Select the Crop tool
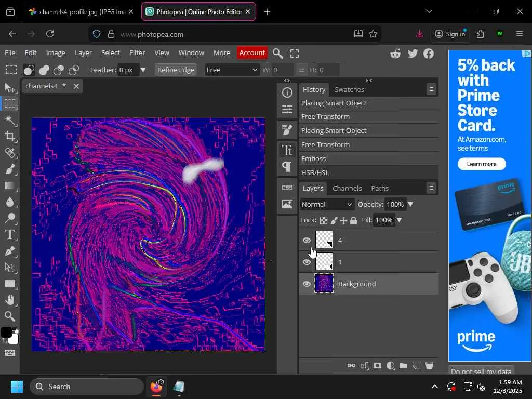Image resolution: width=532 pixels, height=399 pixels. point(10,137)
